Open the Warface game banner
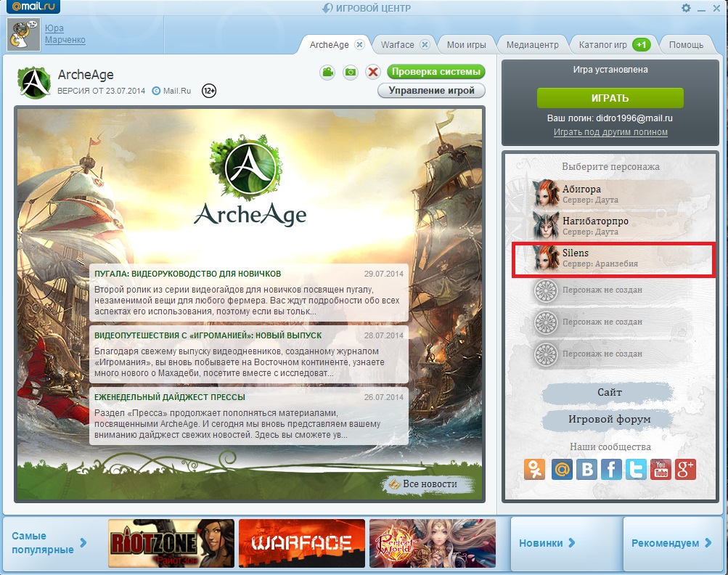 (x=302, y=543)
